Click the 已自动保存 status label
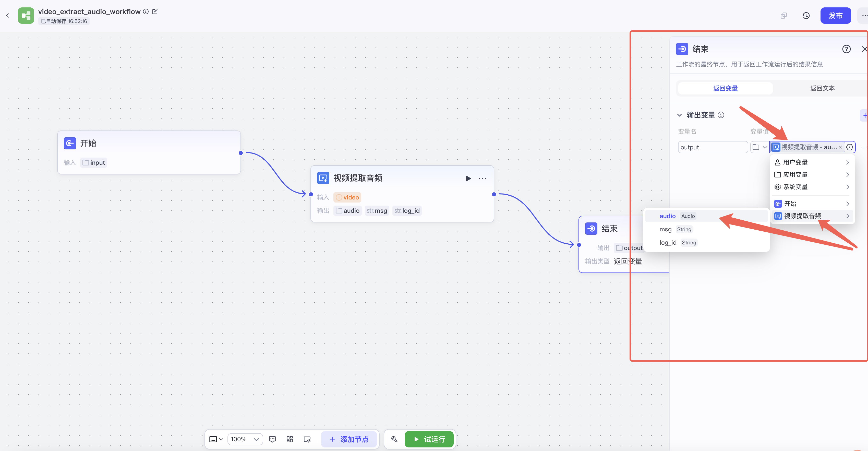The image size is (868, 451). click(x=64, y=21)
